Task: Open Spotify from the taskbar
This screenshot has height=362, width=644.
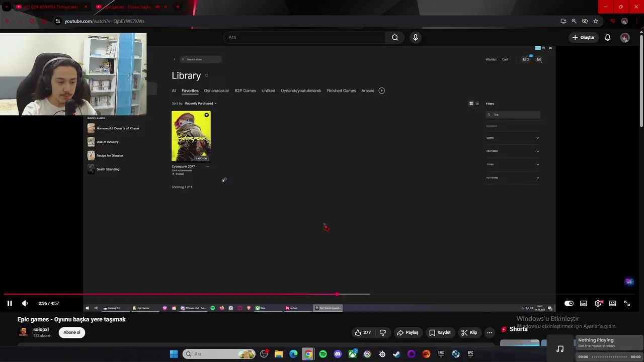Action: (323, 354)
